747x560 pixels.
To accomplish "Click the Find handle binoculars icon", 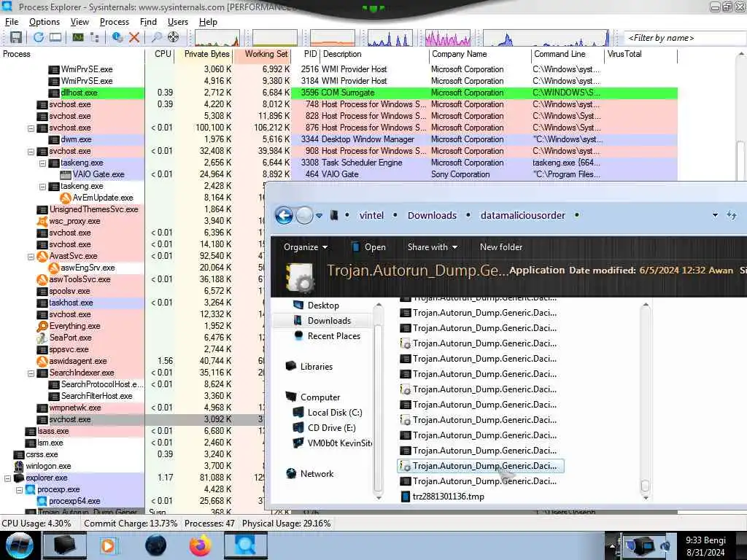I will pyautogui.click(x=156, y=37).
